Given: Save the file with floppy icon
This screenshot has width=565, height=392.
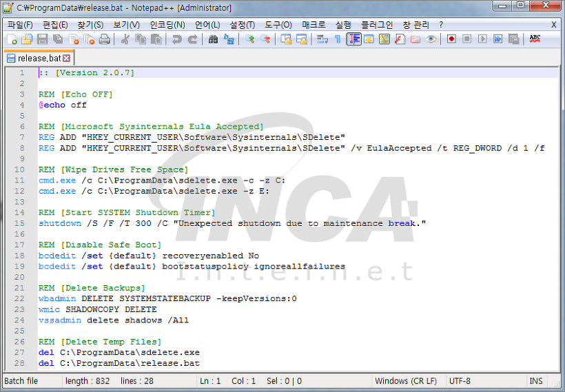Looking at the screenshot, I should (43, 39).
